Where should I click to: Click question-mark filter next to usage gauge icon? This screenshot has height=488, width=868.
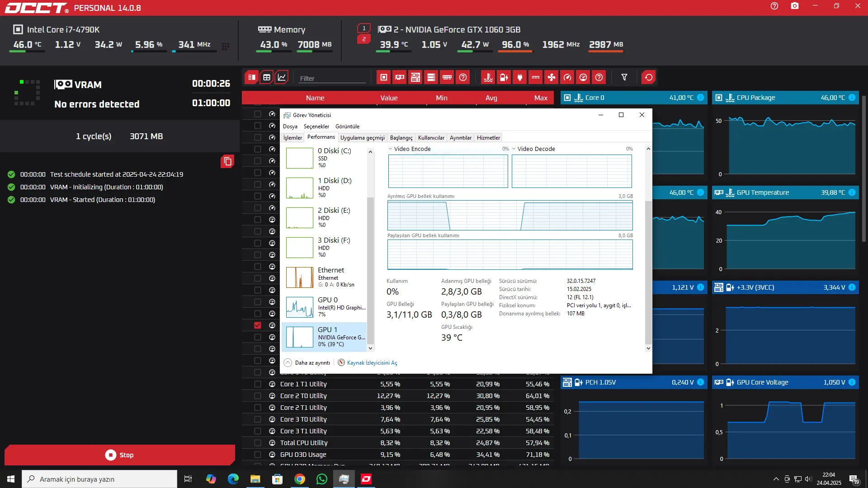pos(599,77)
